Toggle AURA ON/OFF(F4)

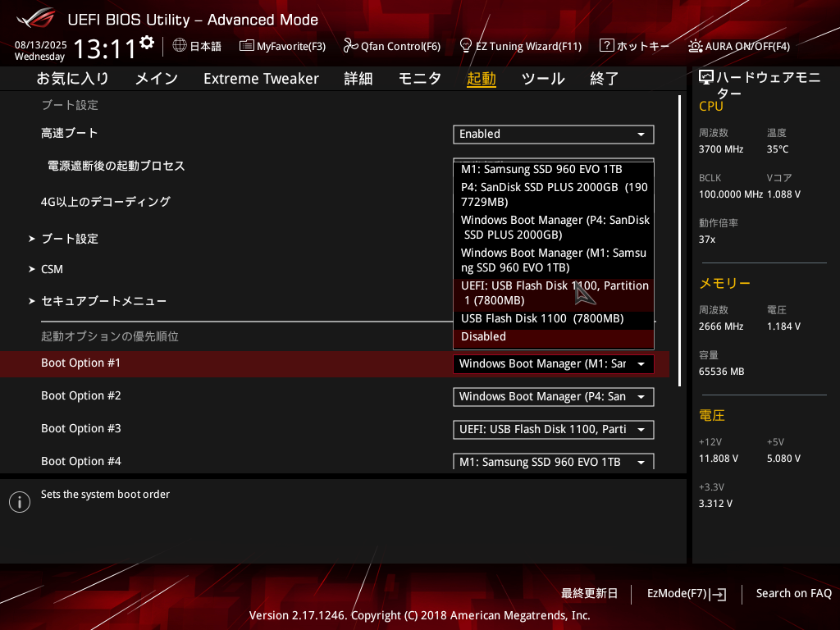[739, 46]
